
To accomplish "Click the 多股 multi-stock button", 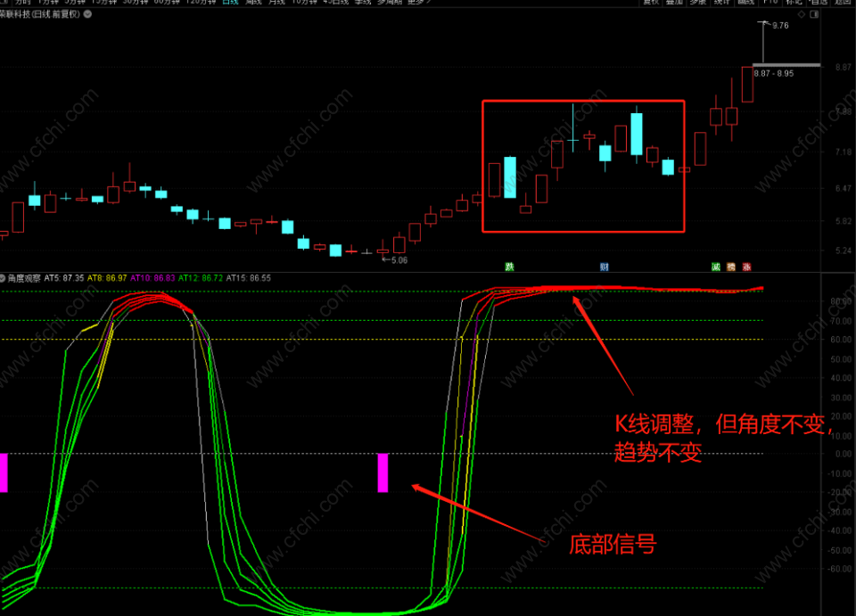I will pyautogui.click(x=698, y=2).
